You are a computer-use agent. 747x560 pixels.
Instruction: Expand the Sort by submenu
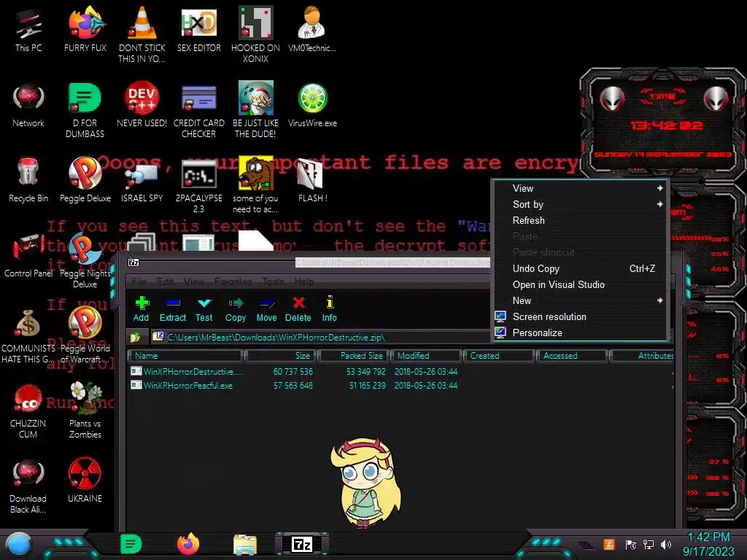(x=580, y=205)
